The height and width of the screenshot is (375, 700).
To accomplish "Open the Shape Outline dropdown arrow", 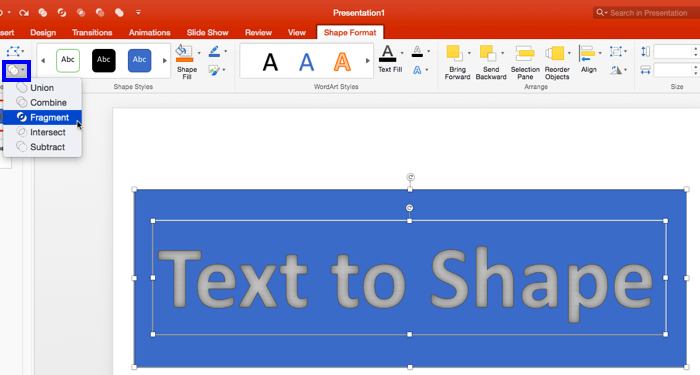I will coord(225,51).
